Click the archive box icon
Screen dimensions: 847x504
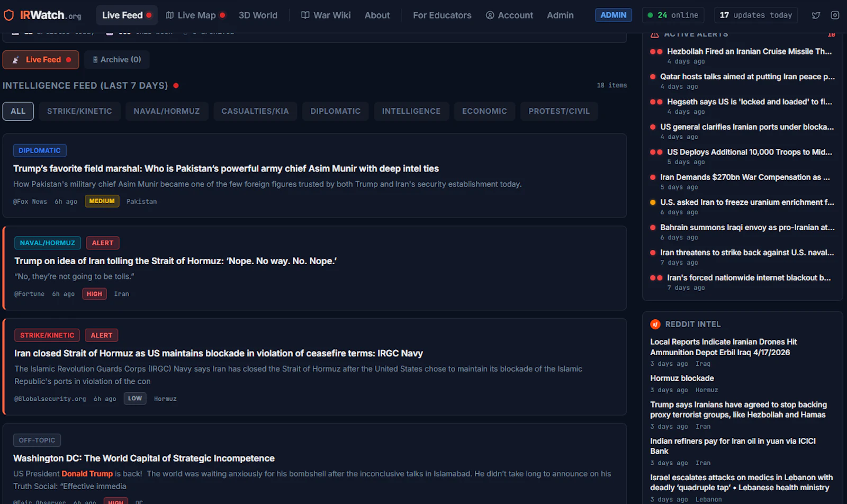point(95,60)
